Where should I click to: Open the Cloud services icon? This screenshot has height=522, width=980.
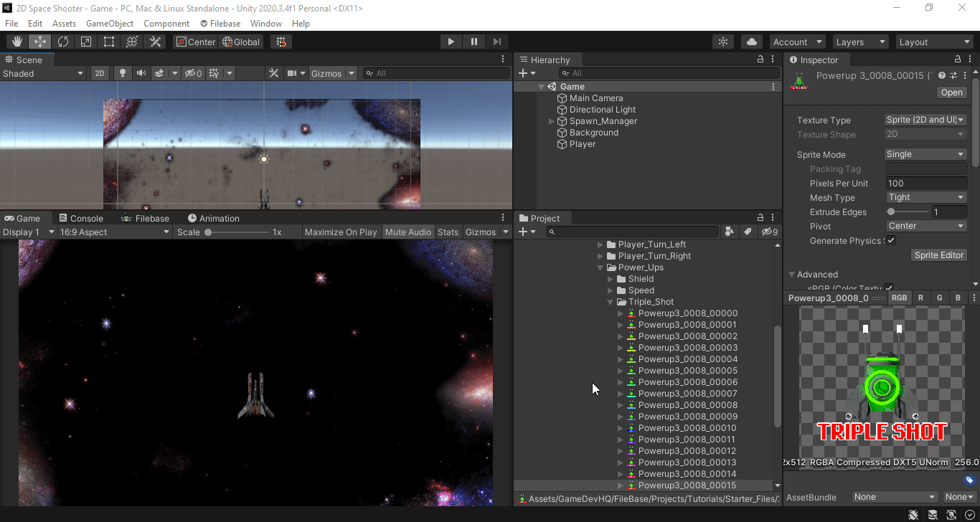pyautogui.click(x=751, y=42)
